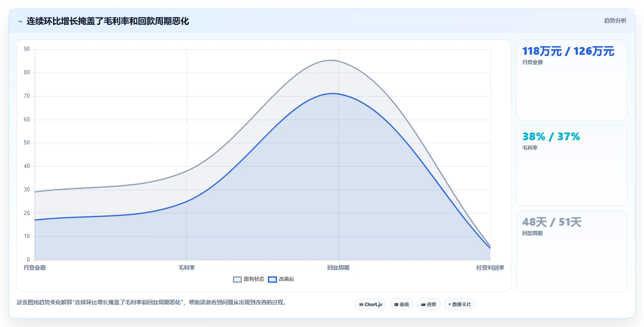The height and width of the screenshot is (327, 644).
Task: Click the 118万元 / 126万元 value text
Action: click(568, 51)
